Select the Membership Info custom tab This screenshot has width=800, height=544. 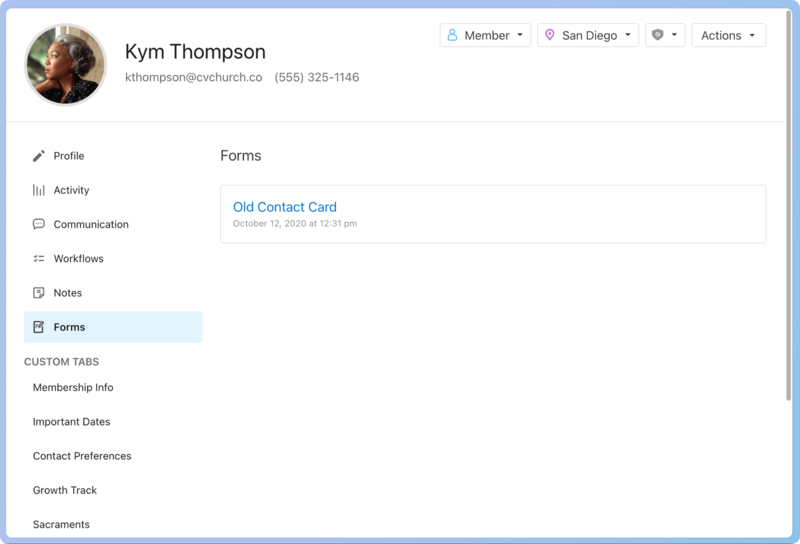(73, 388)
